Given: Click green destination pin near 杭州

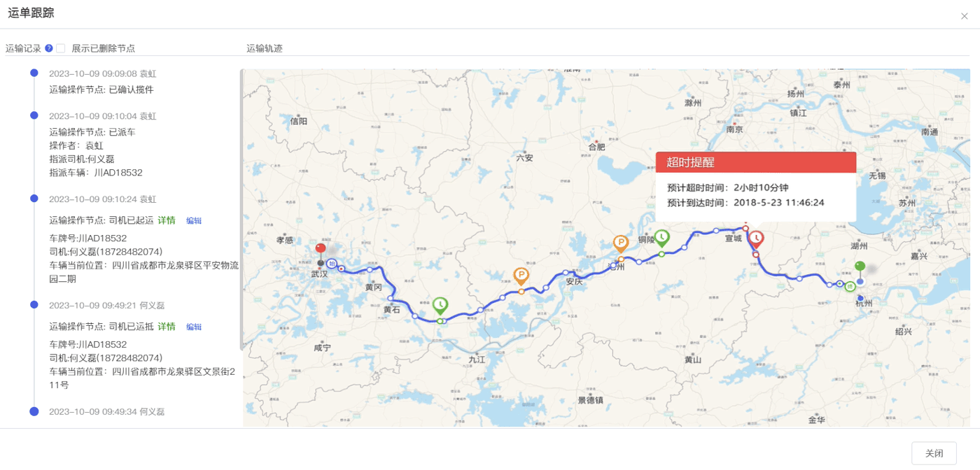Looking at the screenshot, I should (x=860, y=268).
